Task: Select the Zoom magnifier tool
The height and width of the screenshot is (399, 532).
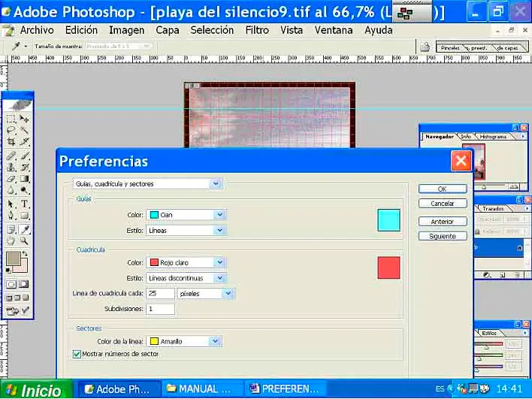Action: click(24, 241)
